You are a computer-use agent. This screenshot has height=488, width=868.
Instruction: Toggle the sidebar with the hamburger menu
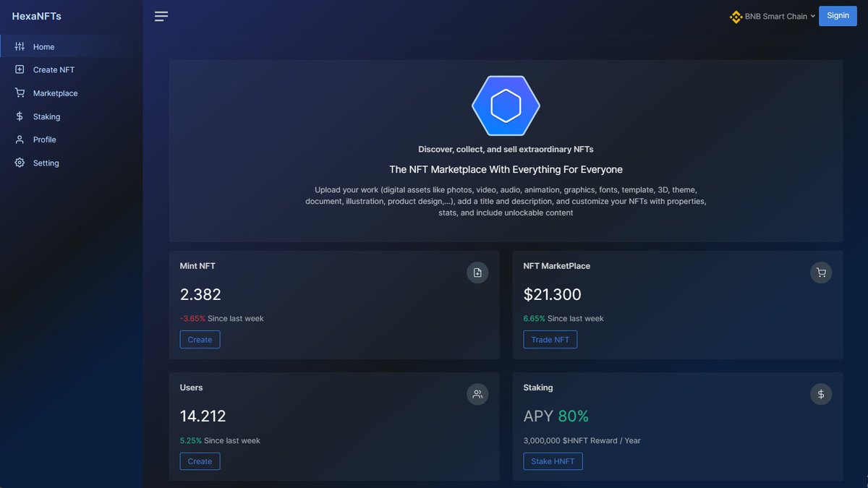click(x=161, y=16)
